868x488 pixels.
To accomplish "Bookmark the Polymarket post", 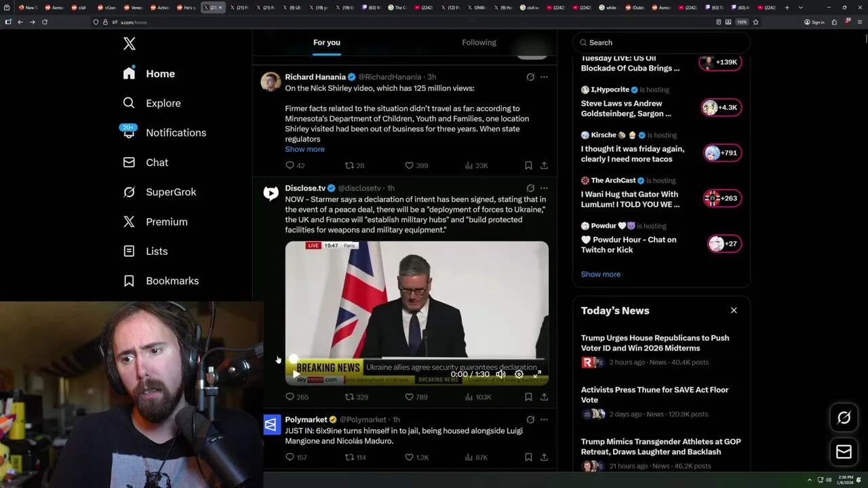I will (x=528, y=457).
